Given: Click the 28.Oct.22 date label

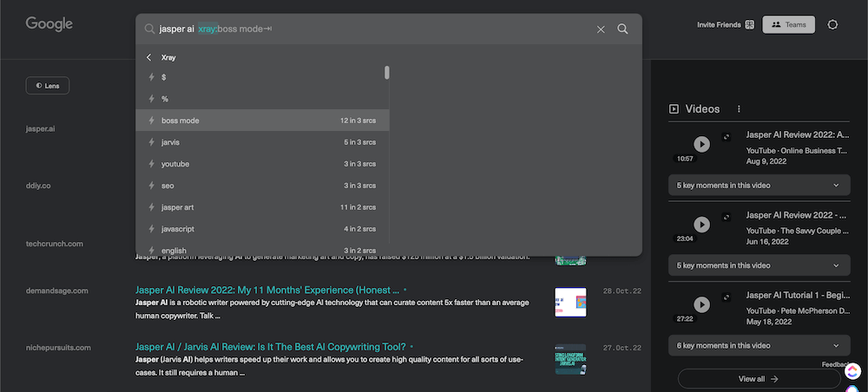Looking at the screenshot, I should click(622, 291).
